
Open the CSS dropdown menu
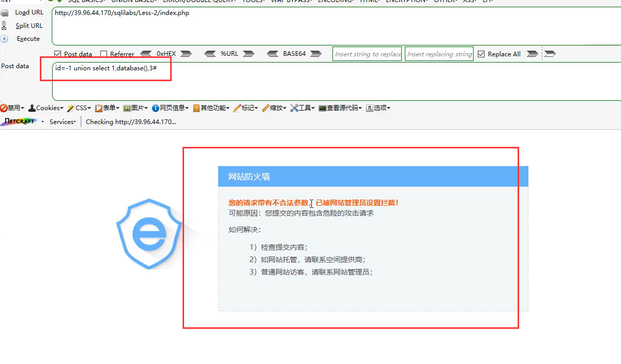(79, 108)
